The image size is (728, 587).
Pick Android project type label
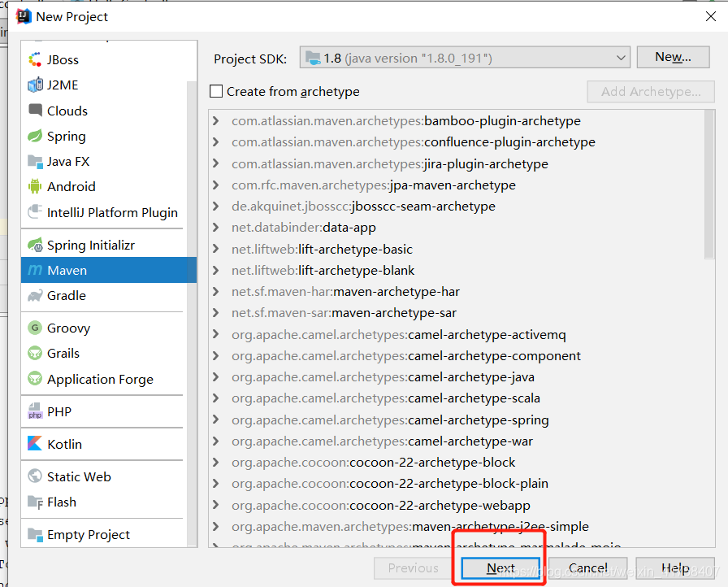click(x=71, y=187)
